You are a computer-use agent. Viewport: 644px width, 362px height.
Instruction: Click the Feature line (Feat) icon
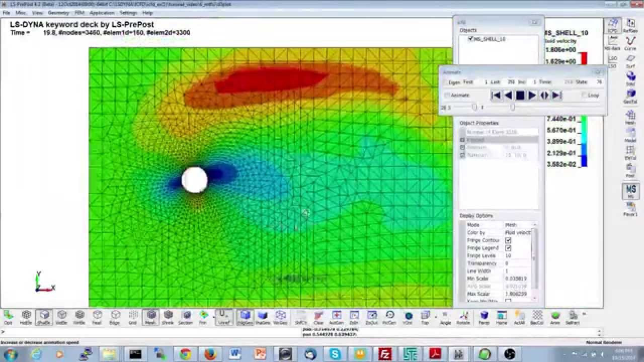[97, 316]
